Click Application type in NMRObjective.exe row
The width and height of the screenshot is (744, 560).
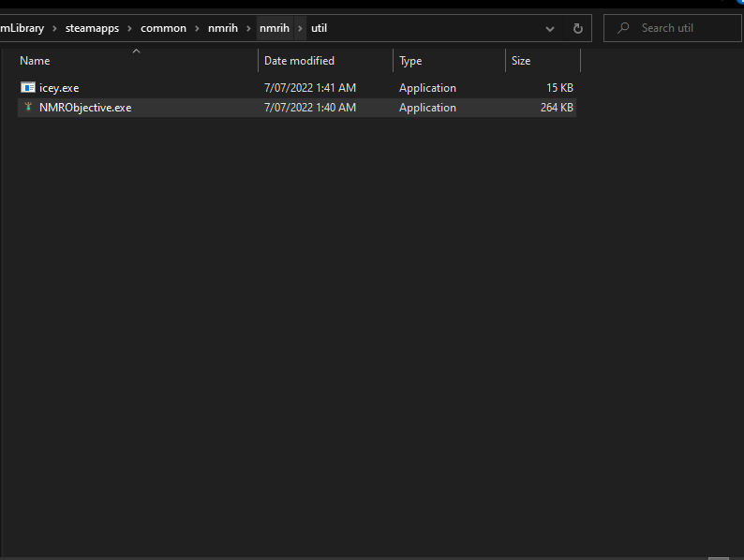(x=427, y=108)
